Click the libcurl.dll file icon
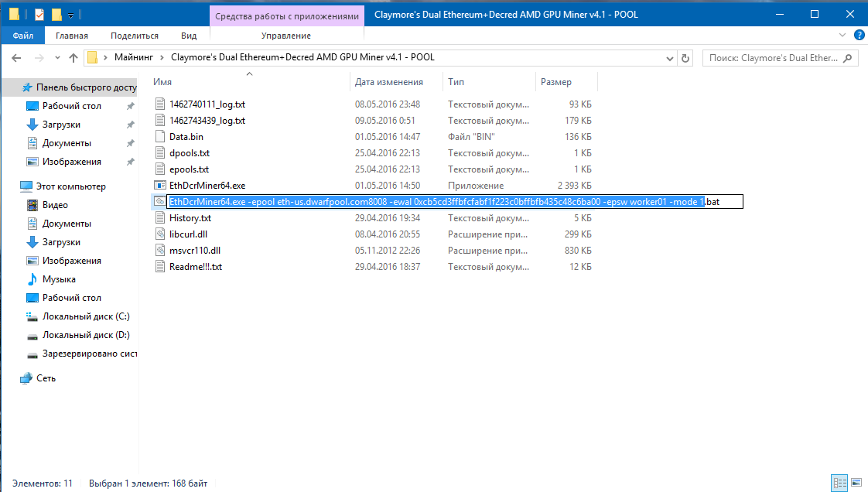868x492 pixels. pyautogui.click(x=160, y=234)
